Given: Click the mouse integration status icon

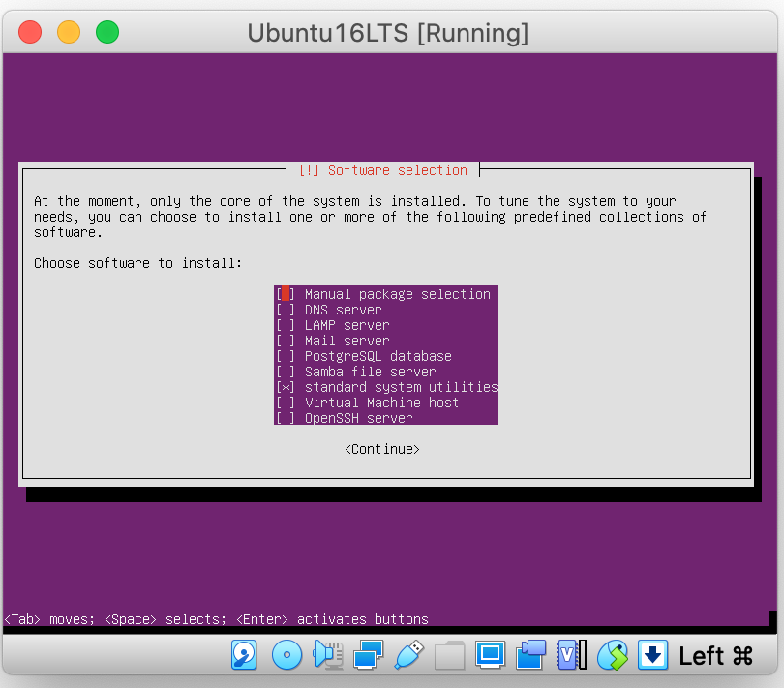Looking at the screenshot, I should [613, 655].
